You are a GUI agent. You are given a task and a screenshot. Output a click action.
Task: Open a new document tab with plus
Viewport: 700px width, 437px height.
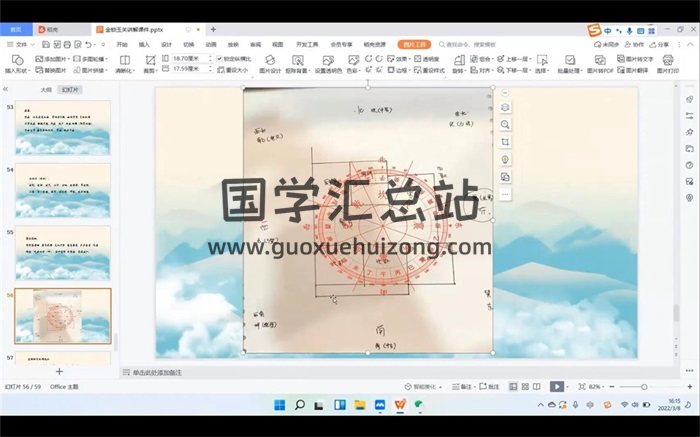pyautogui.click(x=213, y=29)
